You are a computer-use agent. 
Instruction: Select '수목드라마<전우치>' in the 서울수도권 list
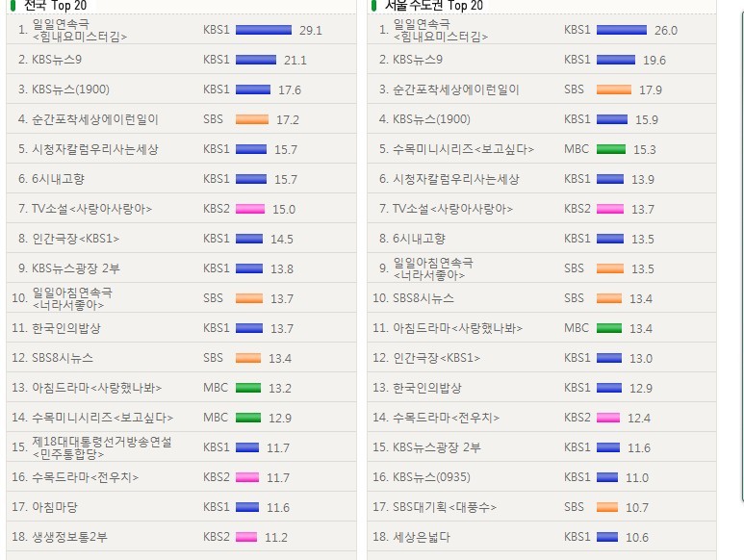click(447, 418)
